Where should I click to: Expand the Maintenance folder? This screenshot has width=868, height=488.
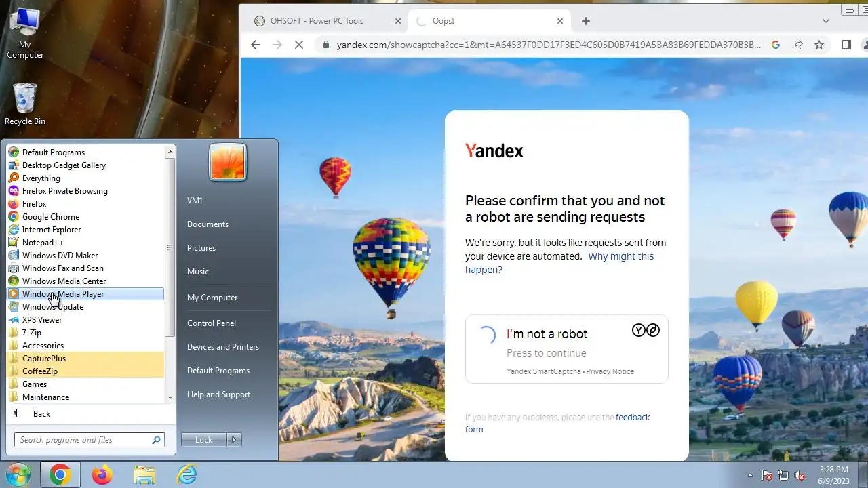[x=85, y=397]
